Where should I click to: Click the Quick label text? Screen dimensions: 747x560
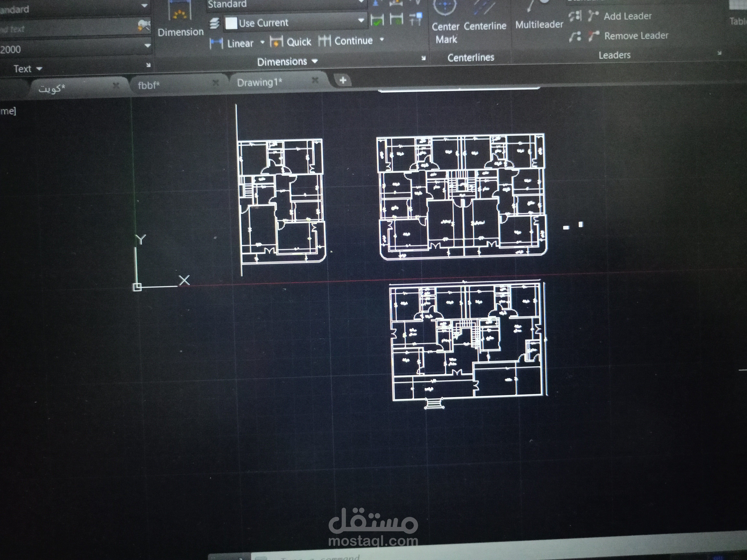tap(299, 42)
